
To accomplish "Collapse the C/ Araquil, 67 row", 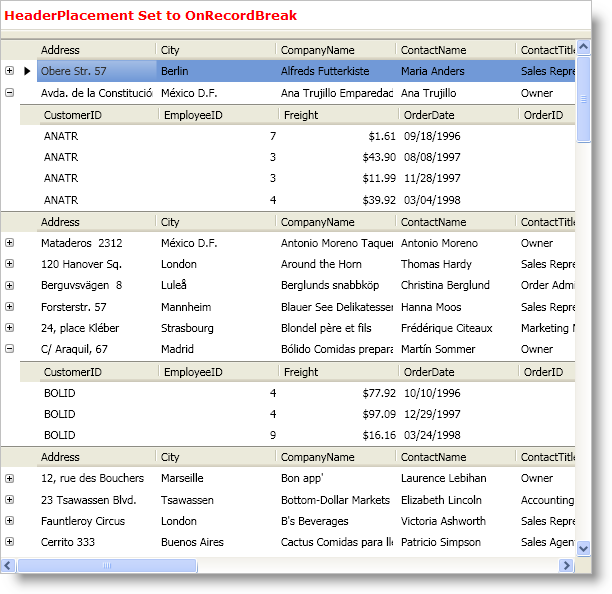I will pos(9,349).
